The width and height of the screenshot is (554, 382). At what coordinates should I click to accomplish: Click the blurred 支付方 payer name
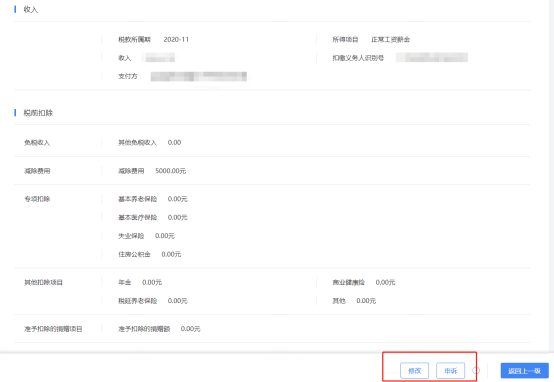coord(199,76)
